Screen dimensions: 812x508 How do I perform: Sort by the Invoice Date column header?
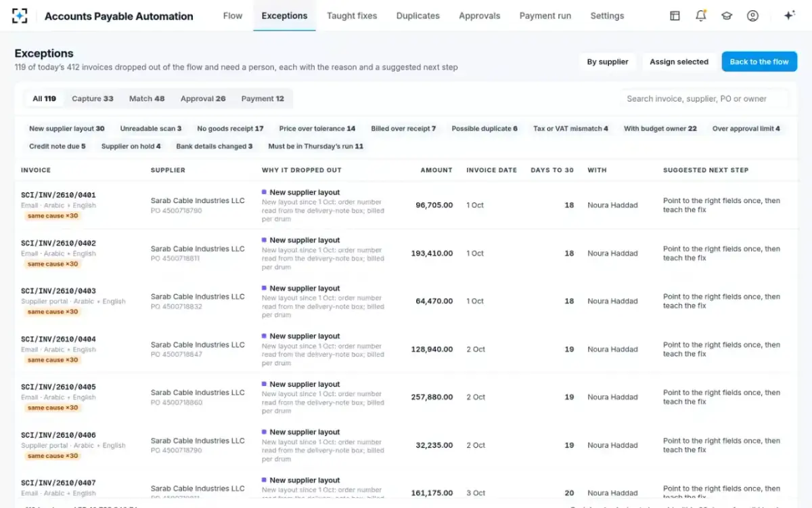tap(491, 170)
